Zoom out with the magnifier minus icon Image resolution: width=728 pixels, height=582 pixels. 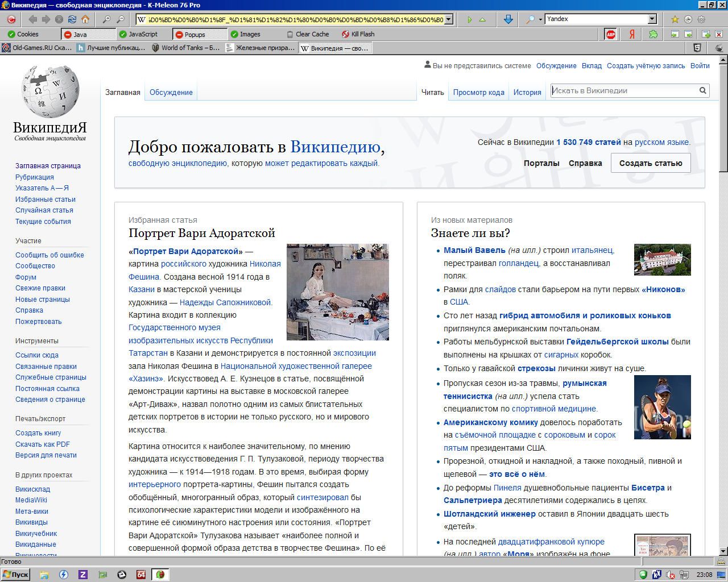(120, 19)
